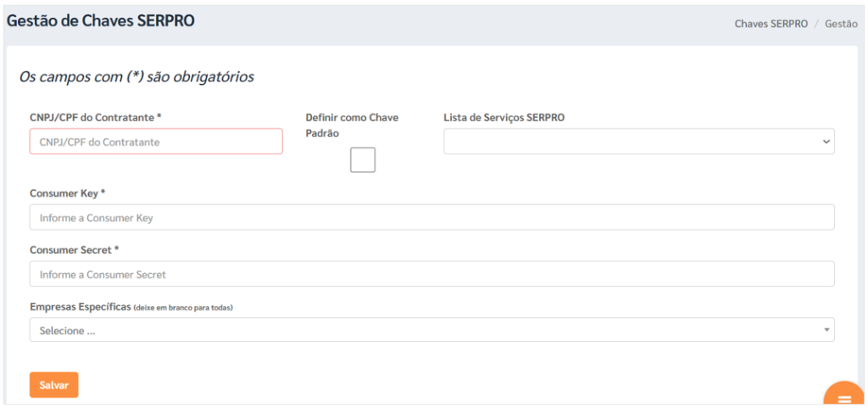Image resolution: width=868 pixels, height=408 pixels.
Task: Open the Lista de Serviços SERPRO dropdown
Action: [x=639, y=142]
